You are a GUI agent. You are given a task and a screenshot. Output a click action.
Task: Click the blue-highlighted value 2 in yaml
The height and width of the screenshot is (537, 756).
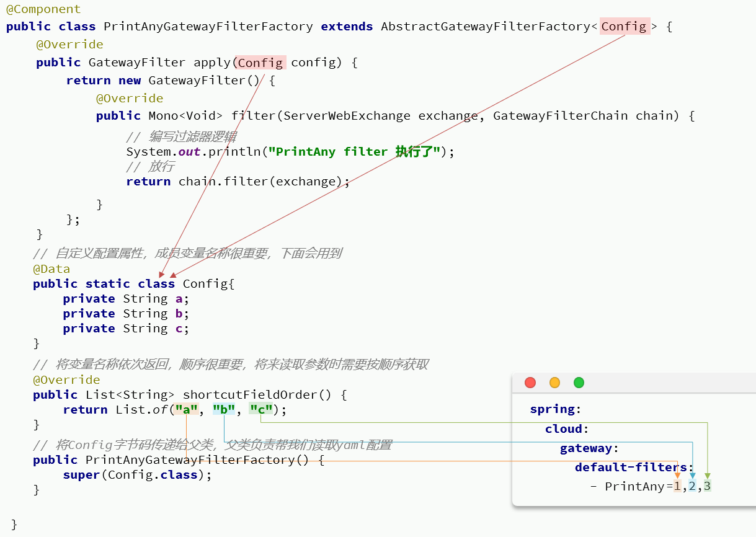click(692, 486)
